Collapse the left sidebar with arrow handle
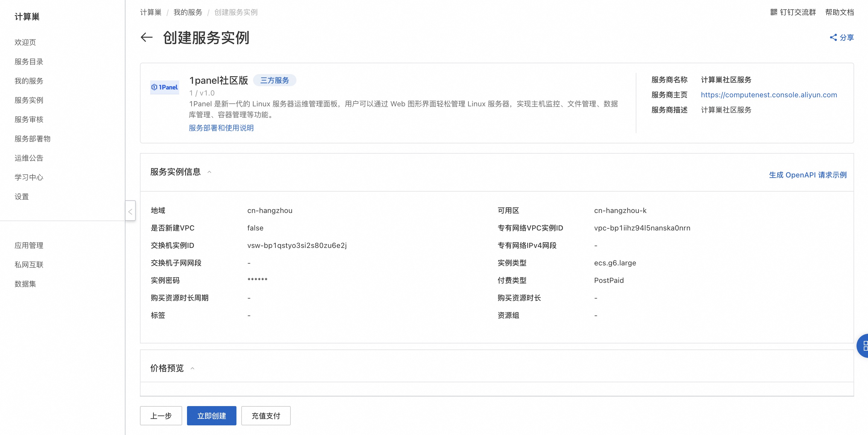868x435 pixels. [130, 211]
